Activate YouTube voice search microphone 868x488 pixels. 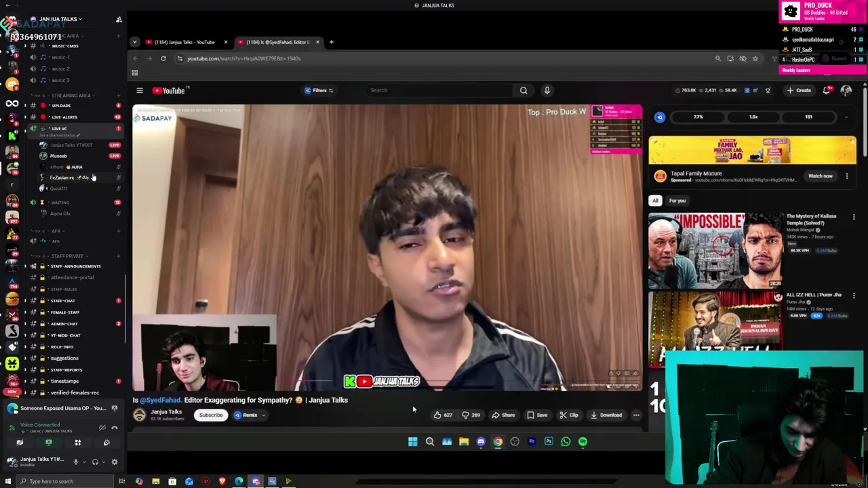[547, 90]
